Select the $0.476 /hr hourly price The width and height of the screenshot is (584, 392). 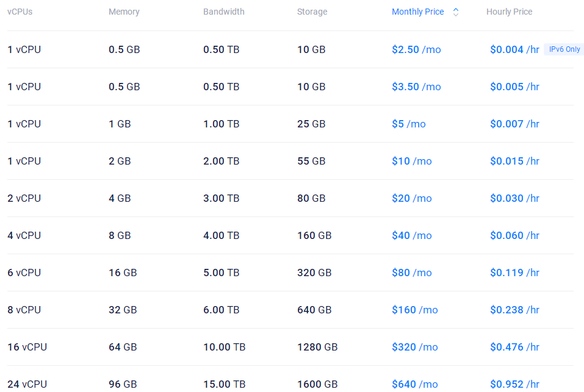pyautogui.click(x=514, y=347)
